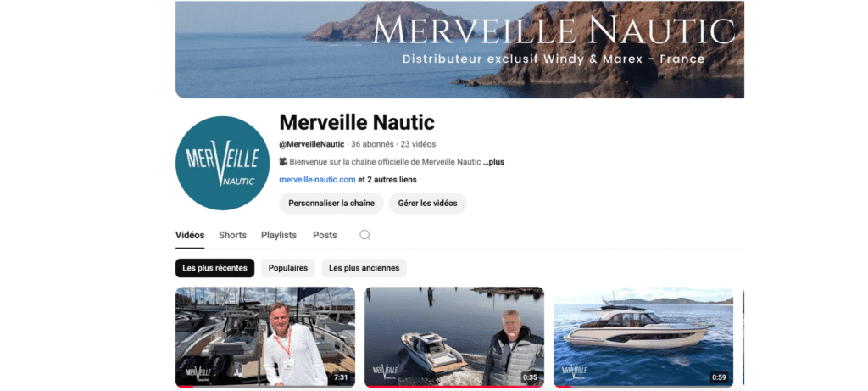Expand the channel description with '...plus'
The image size is (868, 391).
(x=493, y=162)
